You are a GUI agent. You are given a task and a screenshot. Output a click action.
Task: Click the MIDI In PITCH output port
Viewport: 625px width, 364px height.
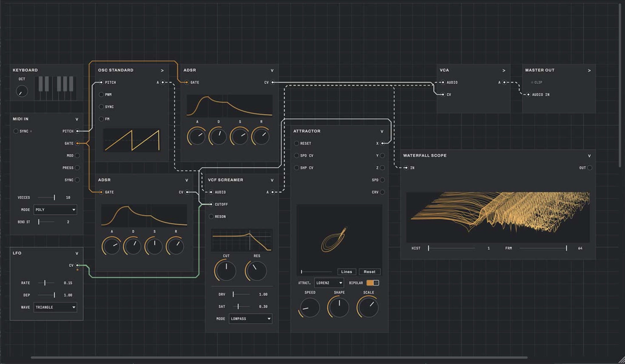click(77, 131)
